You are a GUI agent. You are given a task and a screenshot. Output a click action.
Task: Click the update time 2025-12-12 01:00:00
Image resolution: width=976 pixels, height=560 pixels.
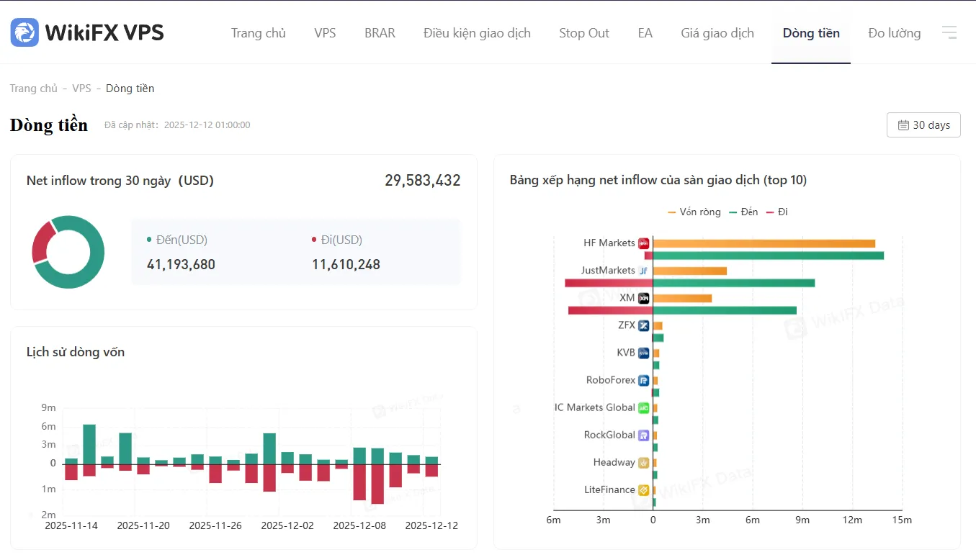click(x=207, y=125)
